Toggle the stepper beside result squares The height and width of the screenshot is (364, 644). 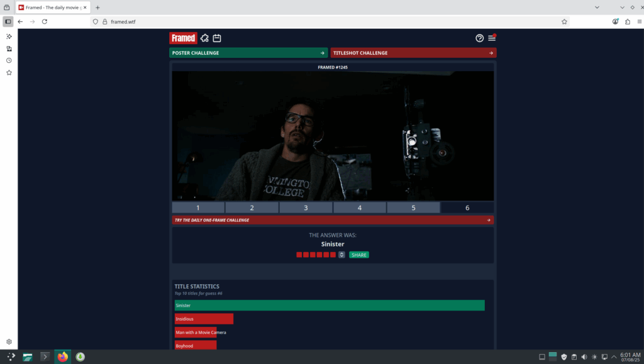(341, 255)
